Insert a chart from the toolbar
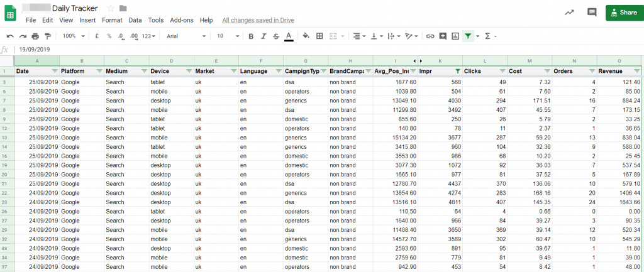 tap(455, 36)
